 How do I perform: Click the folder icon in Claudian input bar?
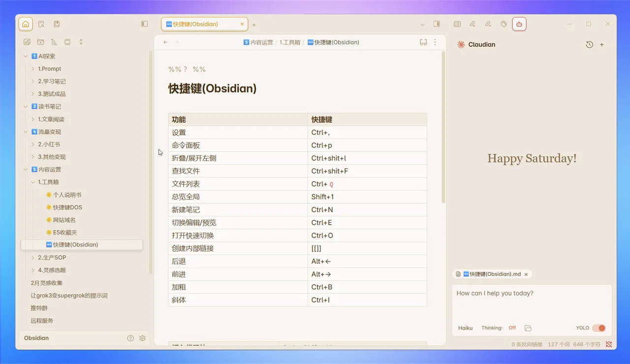point(528,328)
